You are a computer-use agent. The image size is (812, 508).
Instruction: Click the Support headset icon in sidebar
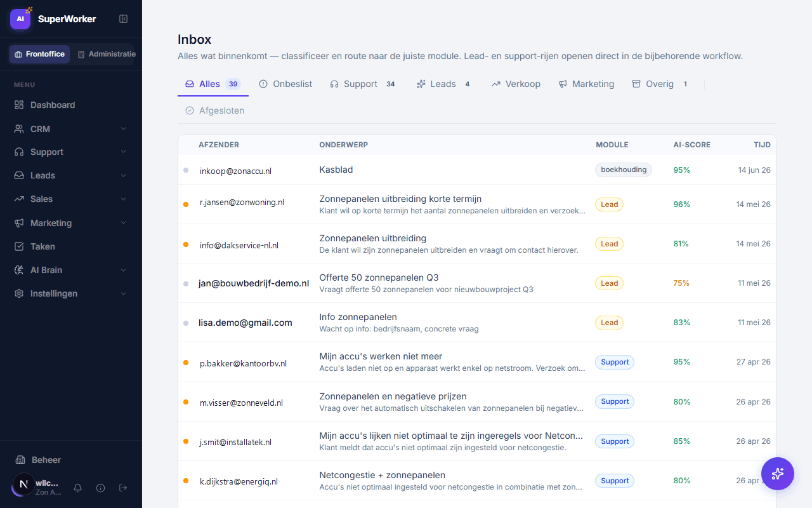(19, 152)
